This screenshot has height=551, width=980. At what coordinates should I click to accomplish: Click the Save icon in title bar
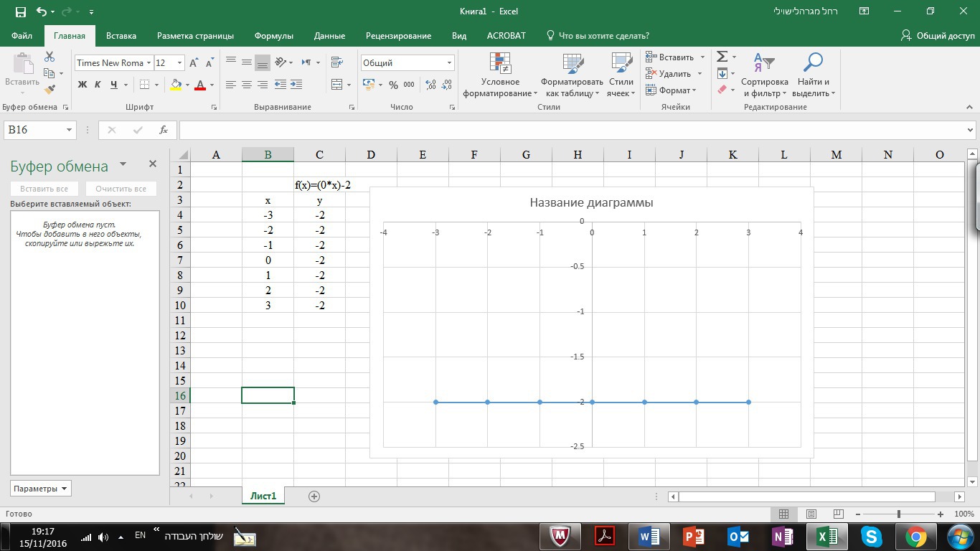(x=20, y=11)
